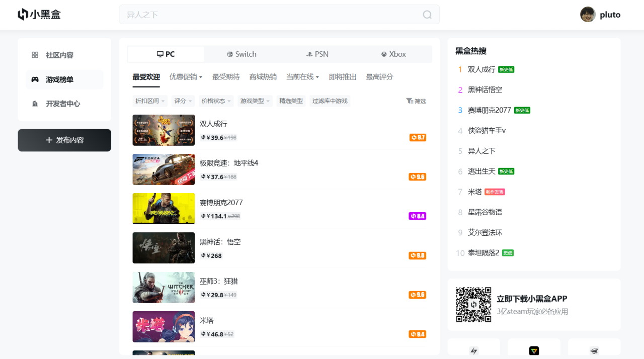Click the plus icon in 发布内容
The width and height of the screenshot is (644, 359).
(x=49, y=140)
